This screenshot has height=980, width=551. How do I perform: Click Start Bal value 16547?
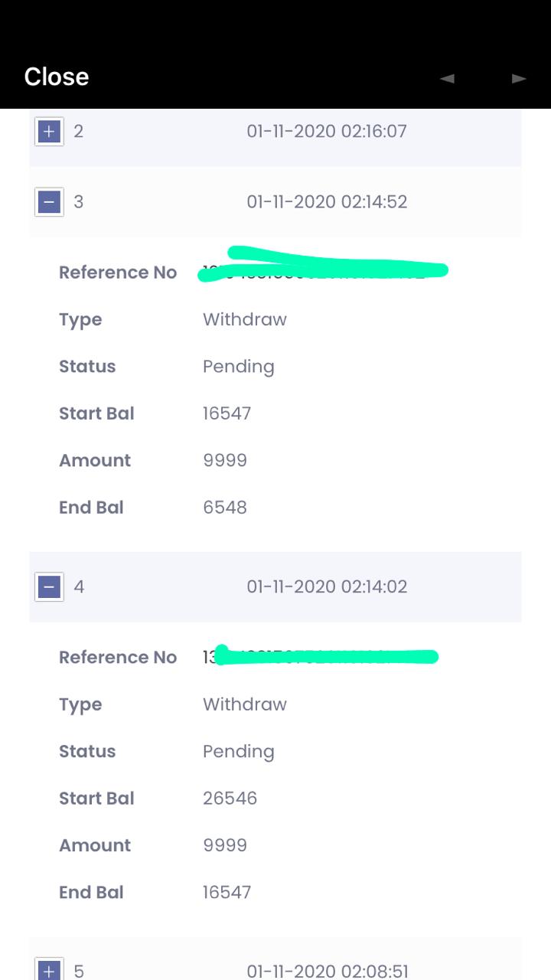tap(227, 413)
